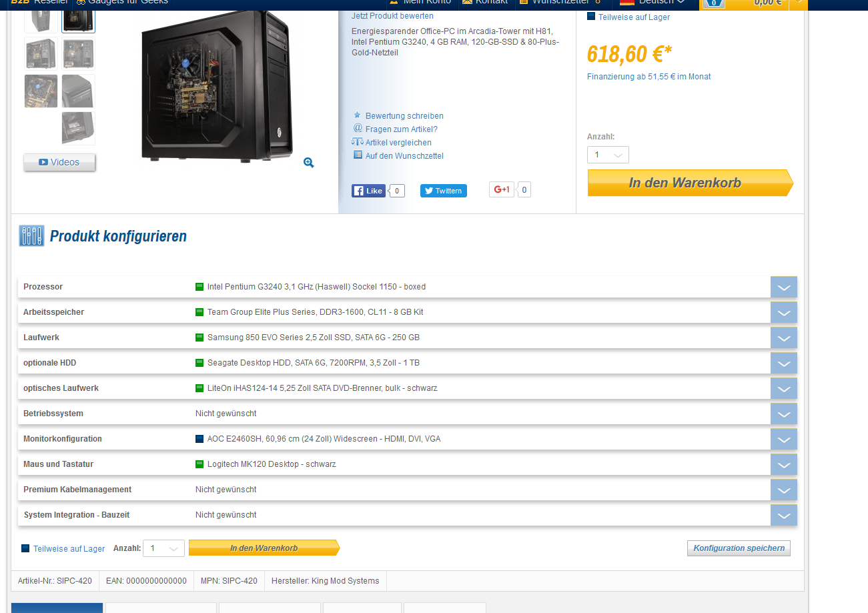Click MPN: SIPC-420 text
The width and height of the screenshot is (868, 613).
229,581
